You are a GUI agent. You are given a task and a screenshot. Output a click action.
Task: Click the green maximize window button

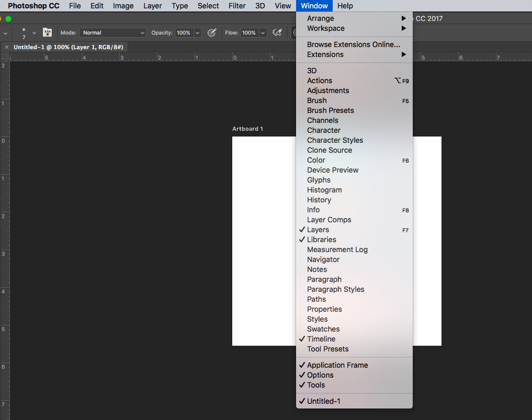(8, 19)
